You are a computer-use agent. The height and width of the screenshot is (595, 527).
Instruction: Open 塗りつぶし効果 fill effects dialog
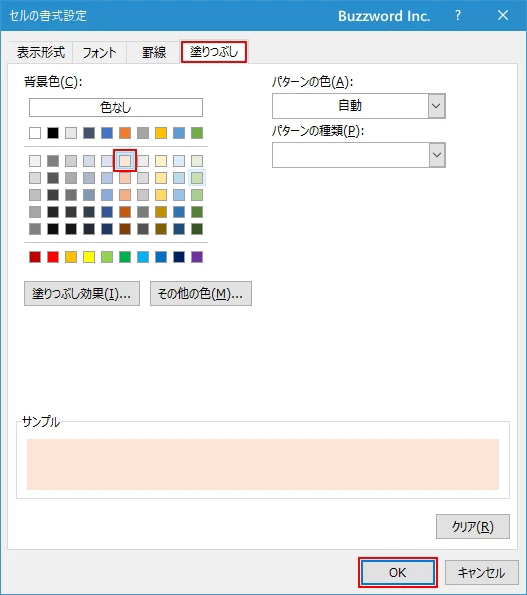tap(82, 293)
